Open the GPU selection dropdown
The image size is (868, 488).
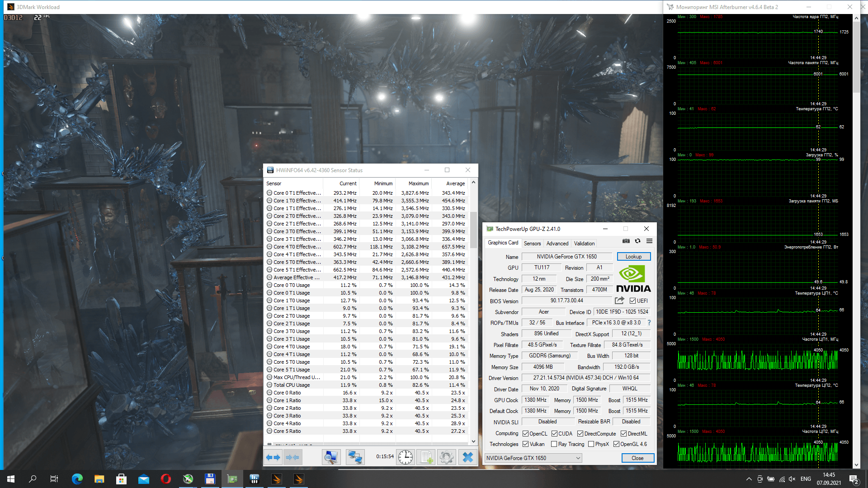point(533,458)
